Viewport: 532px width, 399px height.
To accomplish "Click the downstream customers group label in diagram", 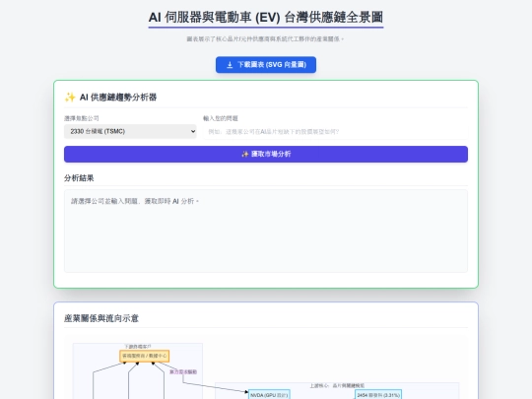I will tap(137, 347).
